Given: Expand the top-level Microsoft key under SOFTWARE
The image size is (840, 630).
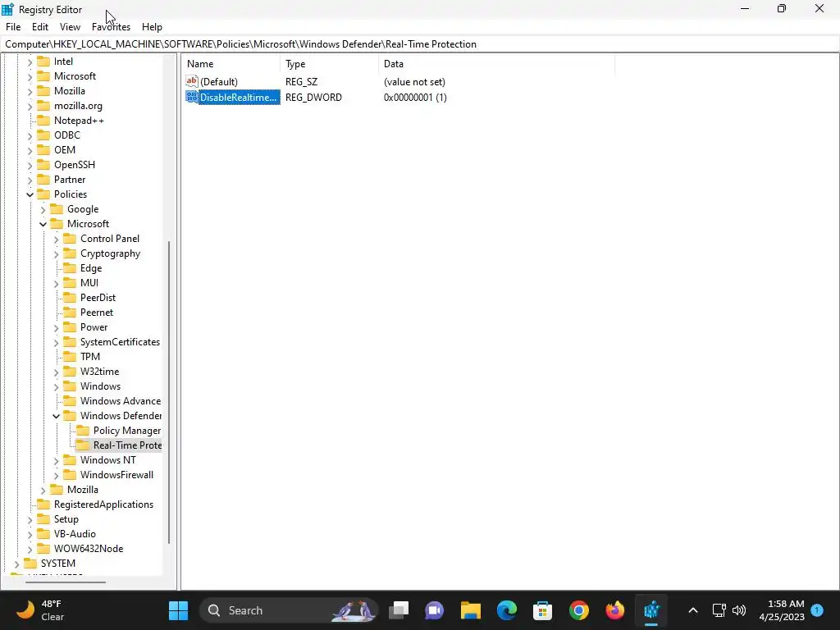Looking at the screenshot, I should point(30,76).
